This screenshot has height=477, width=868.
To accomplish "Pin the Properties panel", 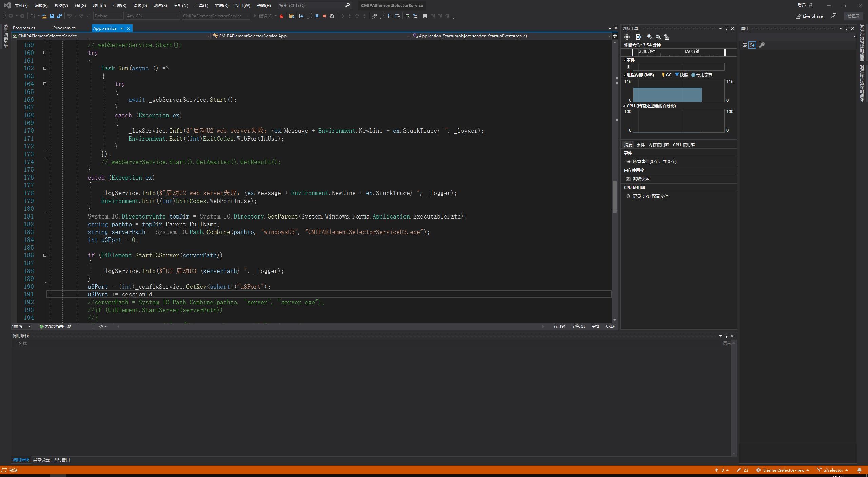I will 846,28.
